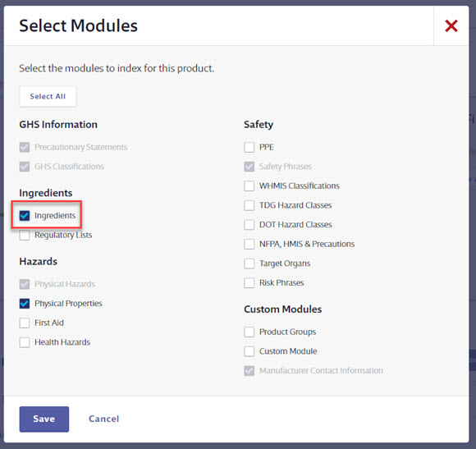Cancel the module selection
This screenshot has width=476, height=449.
click(x=104, y=419)
